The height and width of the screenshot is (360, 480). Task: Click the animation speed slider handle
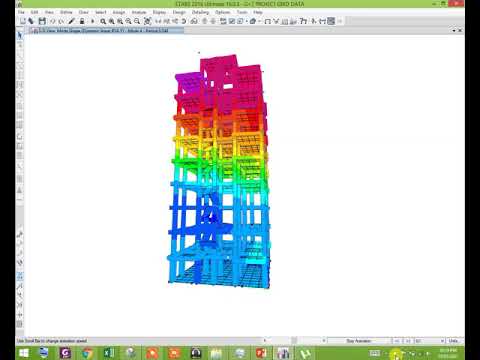click(x=294, y=340)
